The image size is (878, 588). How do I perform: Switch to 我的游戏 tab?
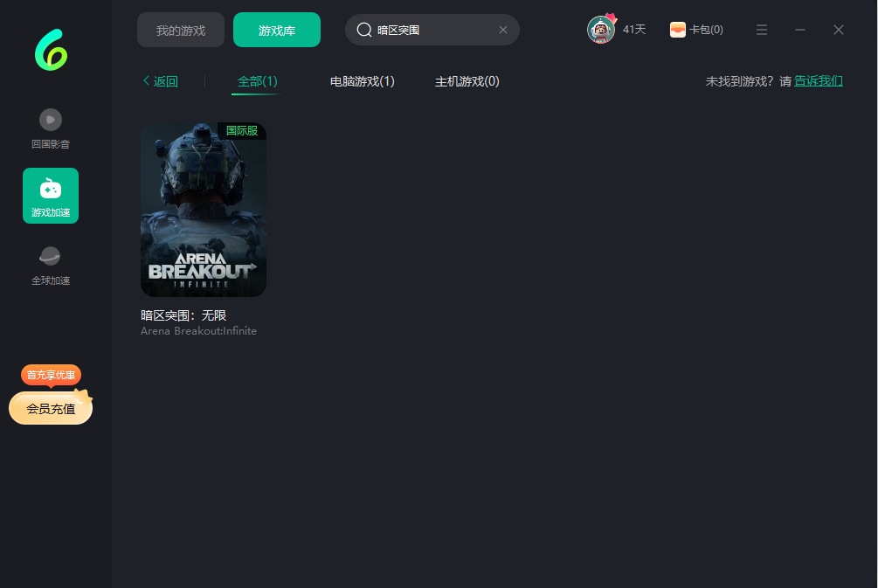click(x=181, y=30)
